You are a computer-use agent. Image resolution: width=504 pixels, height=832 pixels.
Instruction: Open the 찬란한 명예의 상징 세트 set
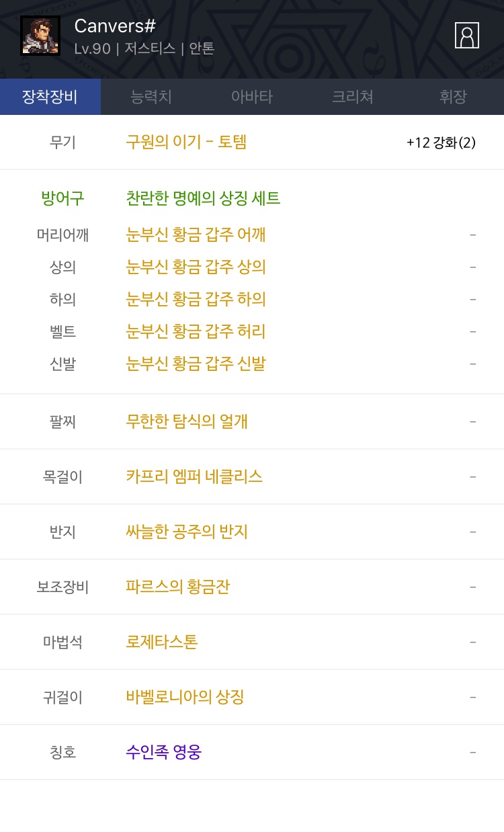203,198
